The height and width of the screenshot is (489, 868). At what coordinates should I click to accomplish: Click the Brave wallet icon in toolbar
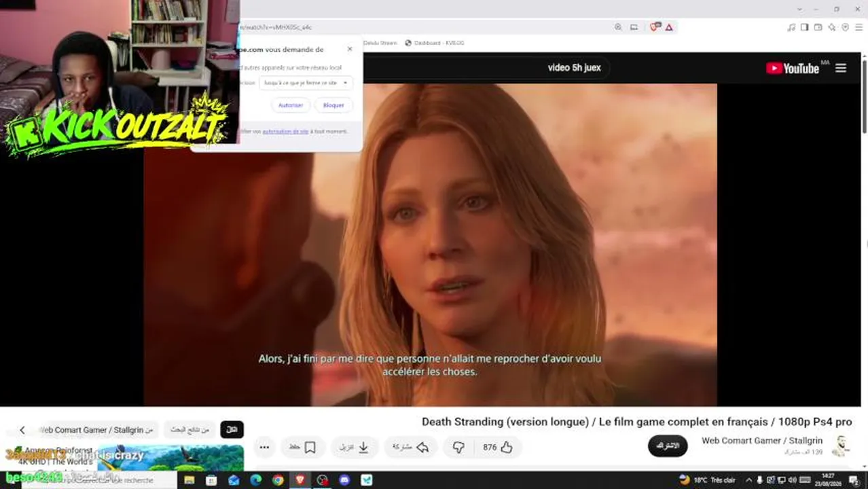click(818, 27)
